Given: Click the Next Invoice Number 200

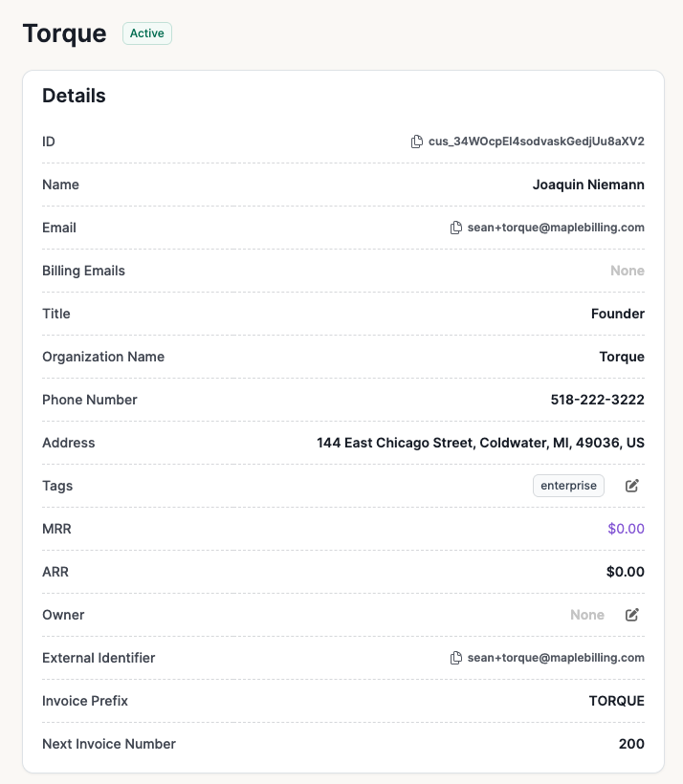Looking at the screenshot, I should coord(631,744).
